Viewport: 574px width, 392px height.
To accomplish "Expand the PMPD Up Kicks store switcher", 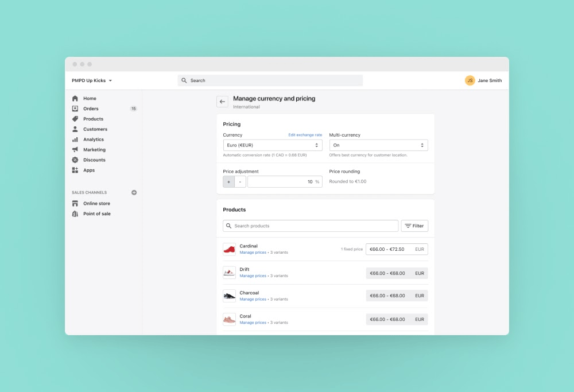I will click(x=92, y=81).
